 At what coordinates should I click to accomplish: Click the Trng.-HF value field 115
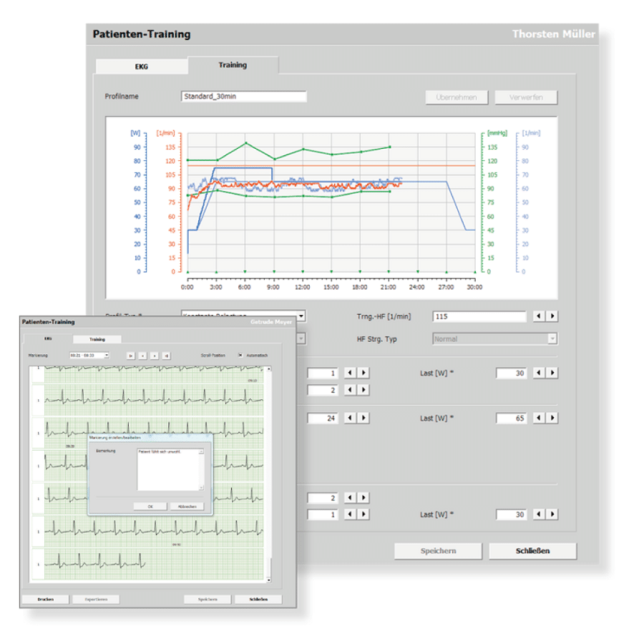pyautogui.click(x=479, y=316)
